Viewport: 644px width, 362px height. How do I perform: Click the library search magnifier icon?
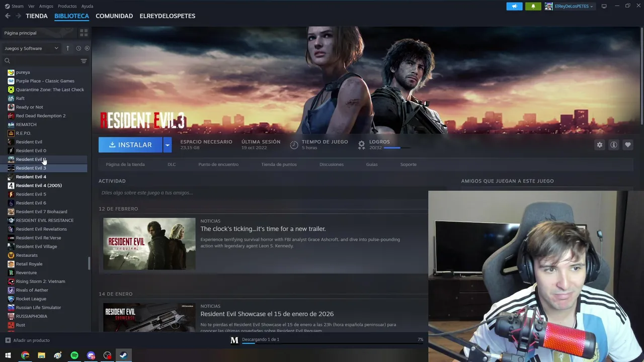[7, 61]
